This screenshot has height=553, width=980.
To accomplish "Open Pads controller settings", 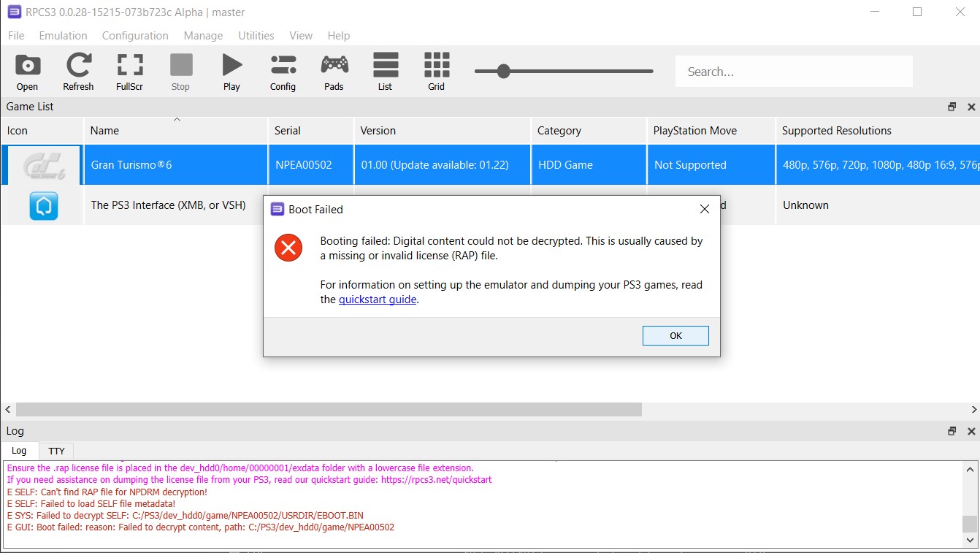I will click(334, 72).
